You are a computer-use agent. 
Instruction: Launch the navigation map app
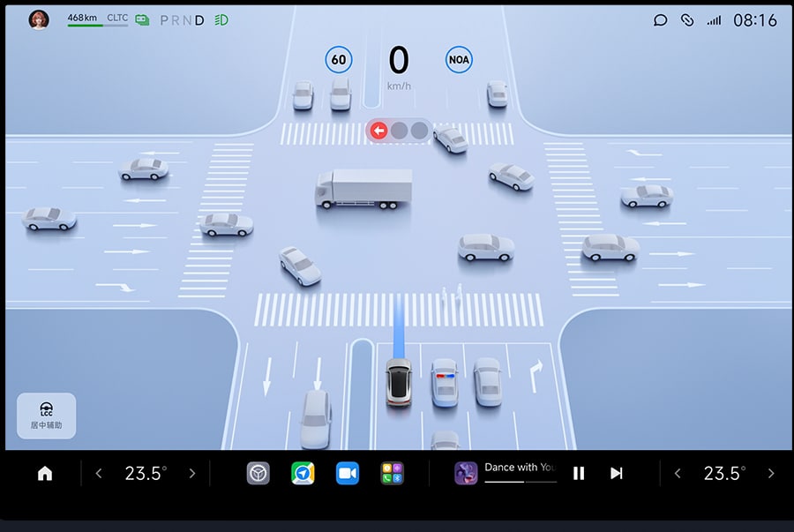[303, 474]
